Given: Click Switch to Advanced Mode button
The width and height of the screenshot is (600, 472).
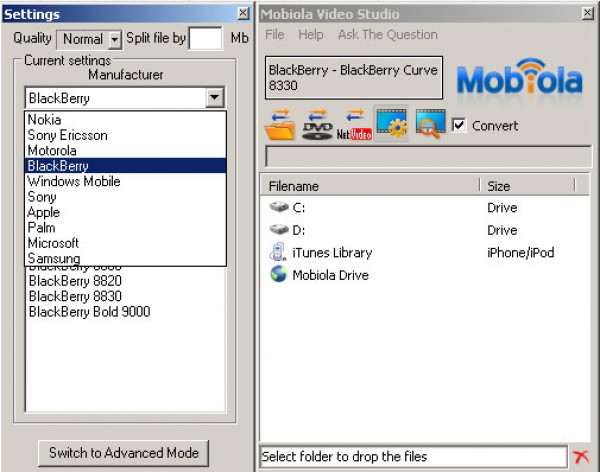Looking at the screenshot, I should (x=124, y=453).
